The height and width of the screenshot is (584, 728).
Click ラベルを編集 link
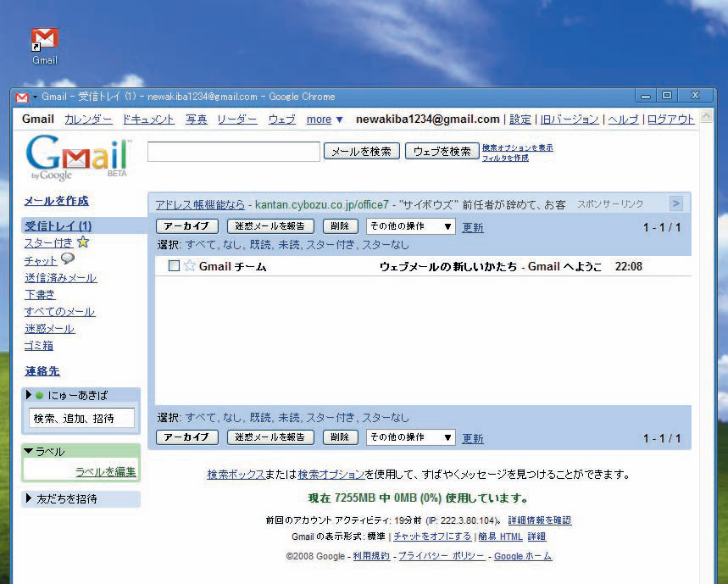pyautogui.click(x=106, y=471)
